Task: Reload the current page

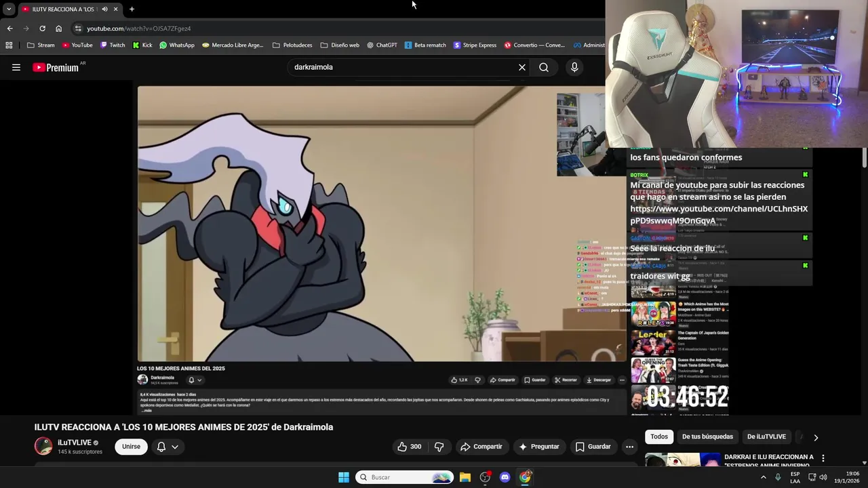Action: [x=42, y=28]
